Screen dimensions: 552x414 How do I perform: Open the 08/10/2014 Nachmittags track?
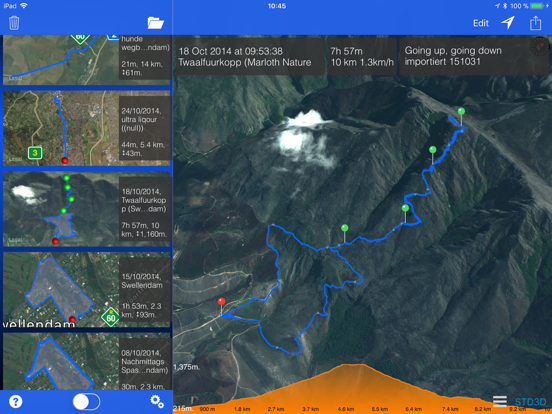[x=87, y=361]
